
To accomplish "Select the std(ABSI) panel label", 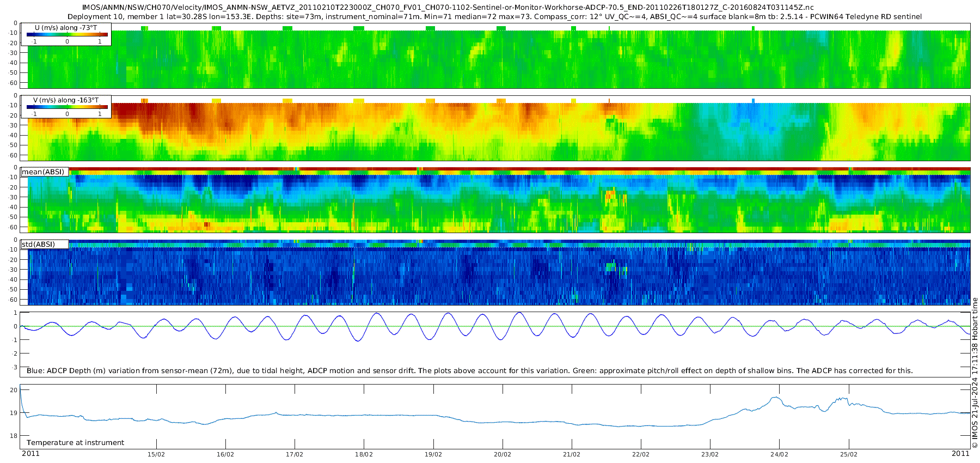I will [x=44, y=244].
